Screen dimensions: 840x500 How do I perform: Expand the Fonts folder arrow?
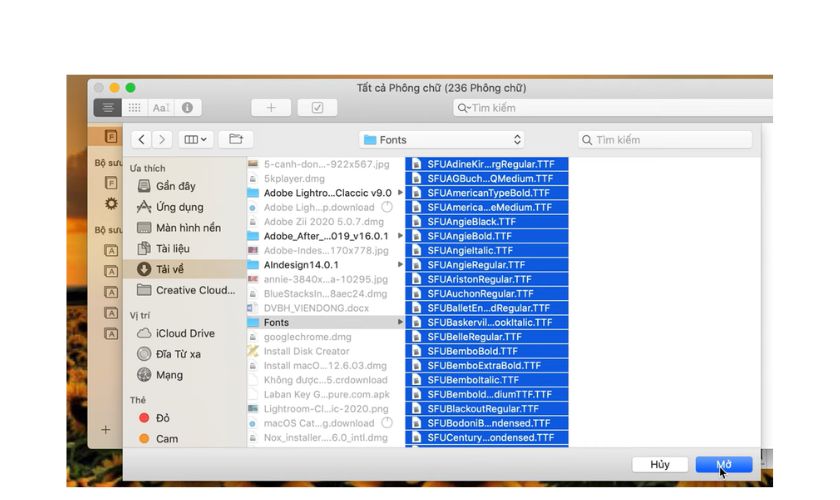[x=400, y=322]
